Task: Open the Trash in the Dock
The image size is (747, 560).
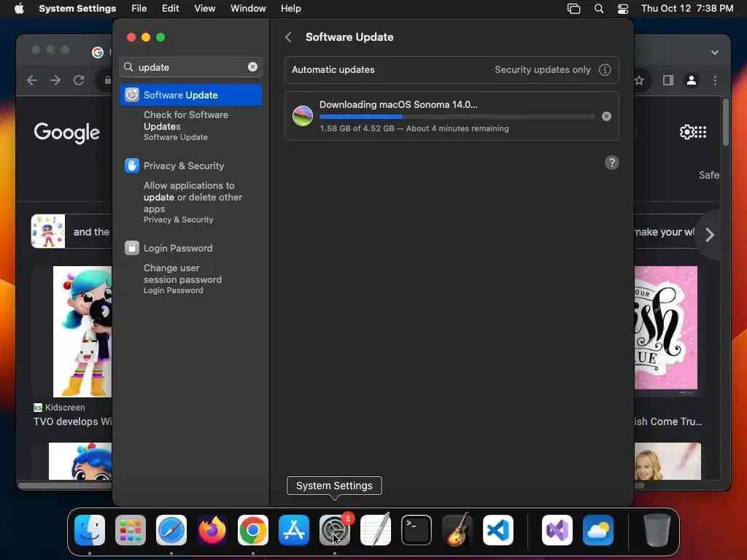Action: [x=657, y=530]
